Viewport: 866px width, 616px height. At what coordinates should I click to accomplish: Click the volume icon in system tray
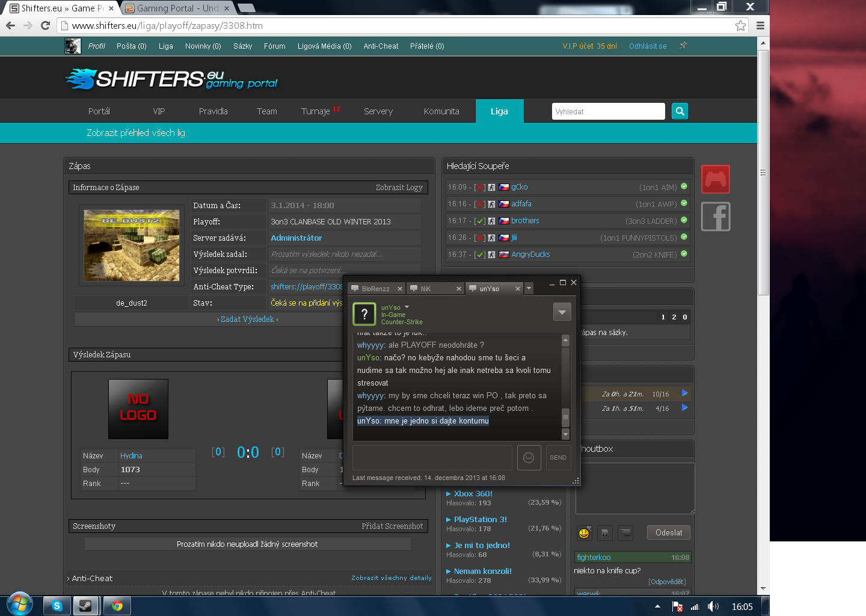pyautogui.click(x=713, y=606)
